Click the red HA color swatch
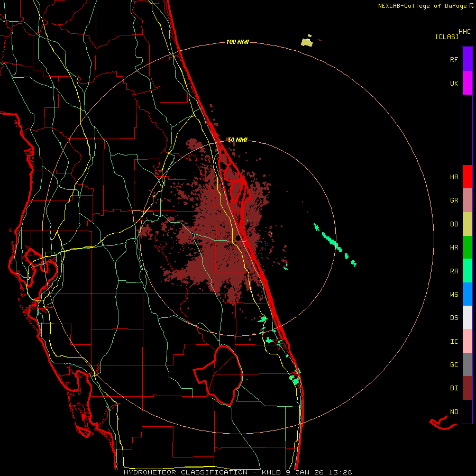 click(x=467, y=177)
